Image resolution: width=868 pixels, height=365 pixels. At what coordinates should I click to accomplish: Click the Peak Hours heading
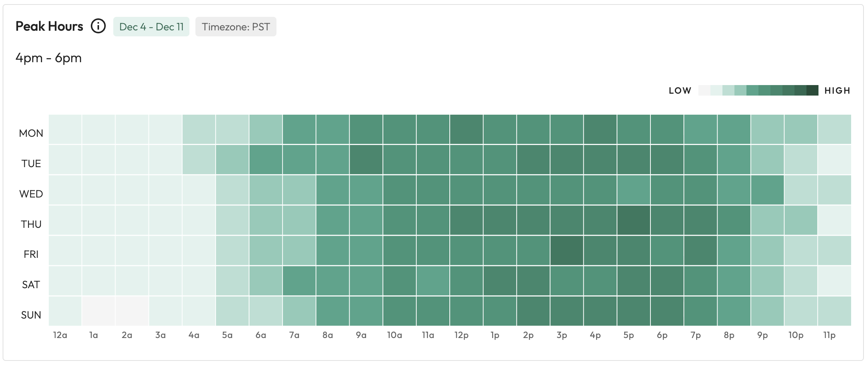[49, 26]
